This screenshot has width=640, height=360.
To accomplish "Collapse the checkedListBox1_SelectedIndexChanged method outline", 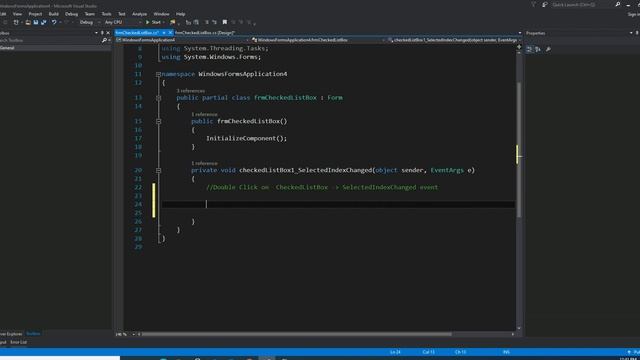I will [158, 171].
